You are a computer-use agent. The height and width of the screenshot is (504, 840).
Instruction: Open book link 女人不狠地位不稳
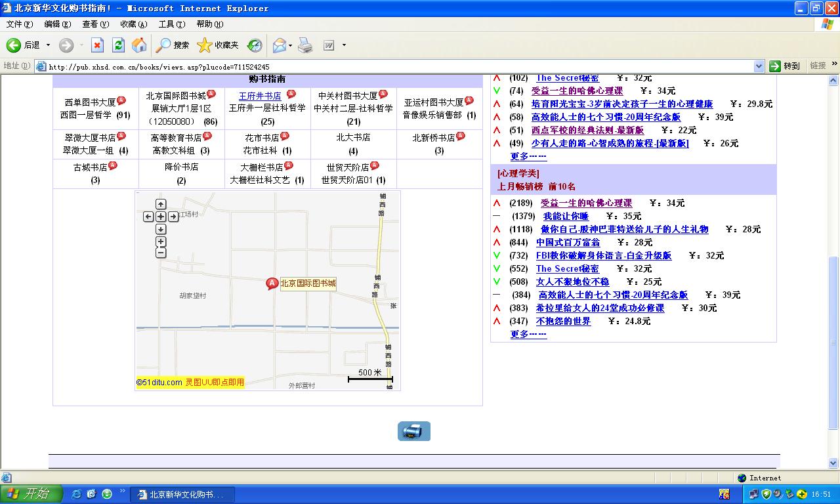point(572,282)
